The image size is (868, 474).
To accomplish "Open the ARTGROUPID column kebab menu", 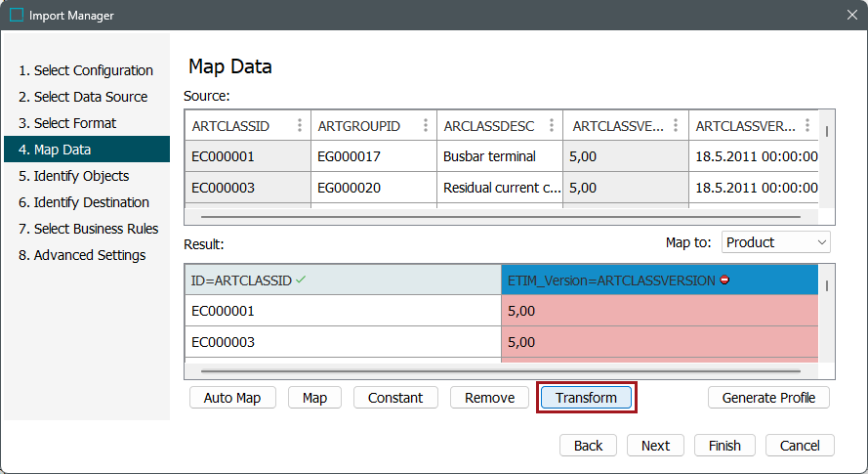I will [x=425, y=126].
